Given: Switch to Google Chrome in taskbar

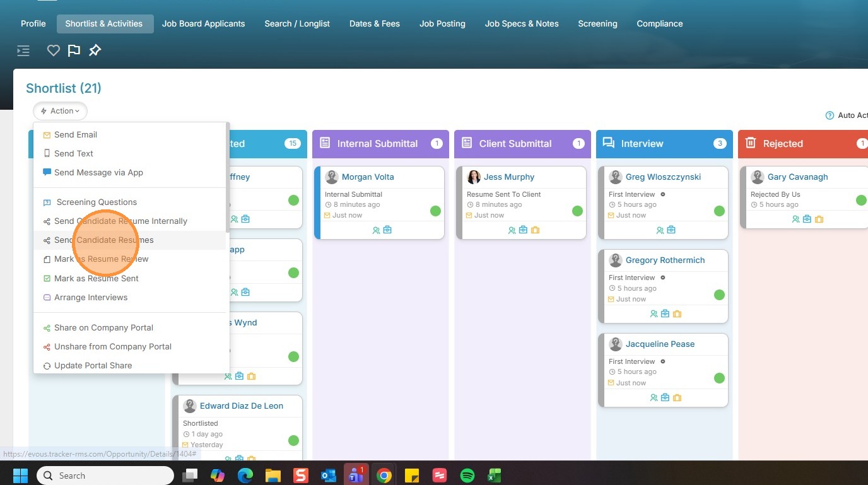Looking at the screenshot, I should pos(384,476).
